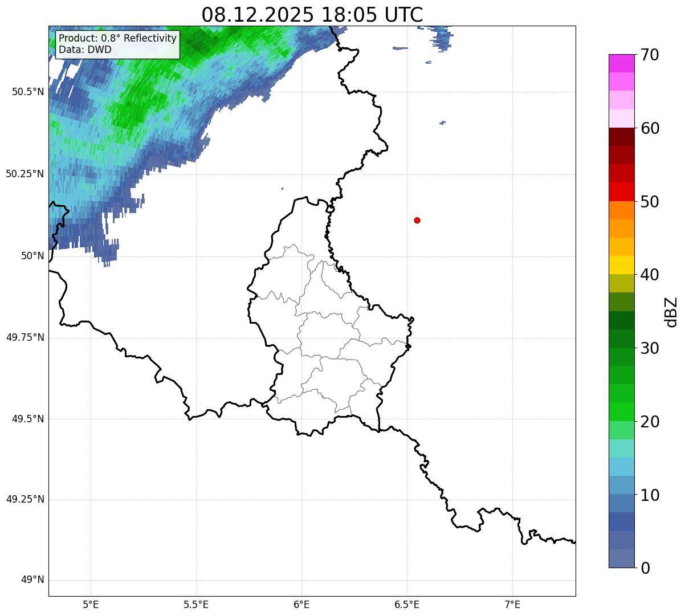685x616 pixels.
Task: Click the 40 colorbar tick label
Action: point(650,275)
